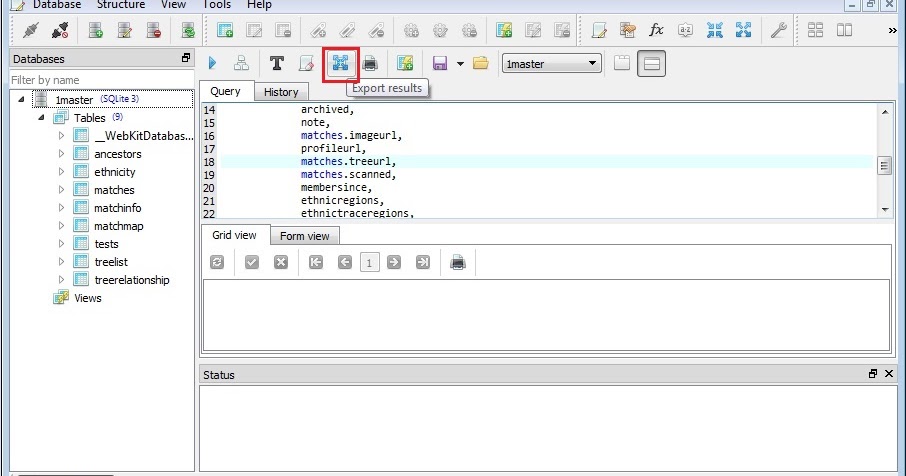
Task: Click the page number box in grid toolbar
Action: coord(369,263)
